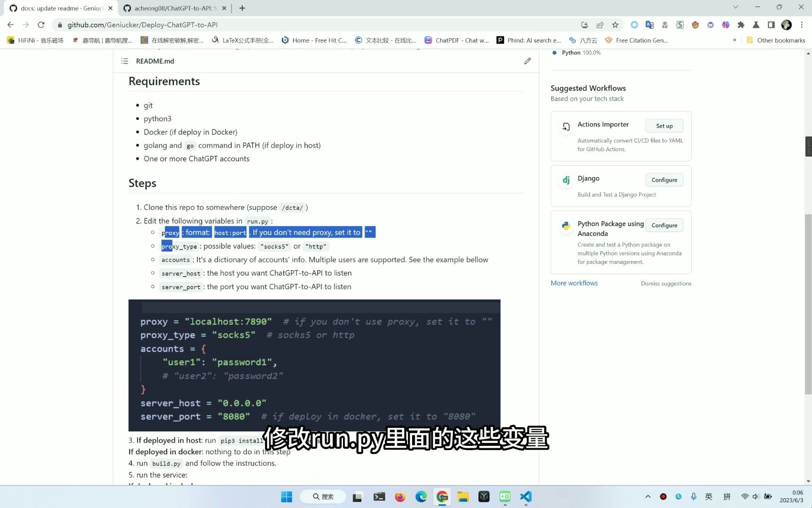Open the Chrome Labs flask icon

click(x=756, y=25)
